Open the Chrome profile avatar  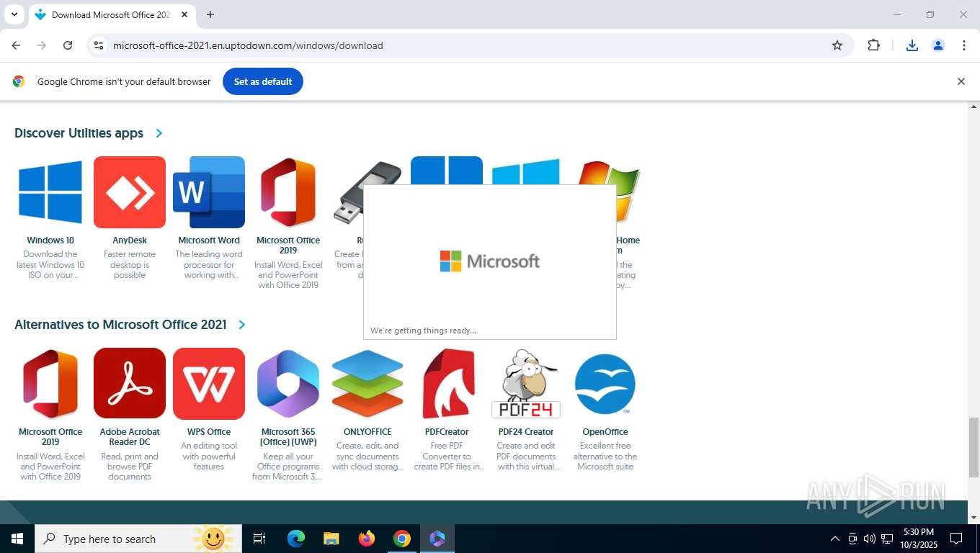[x=938, y=45]
